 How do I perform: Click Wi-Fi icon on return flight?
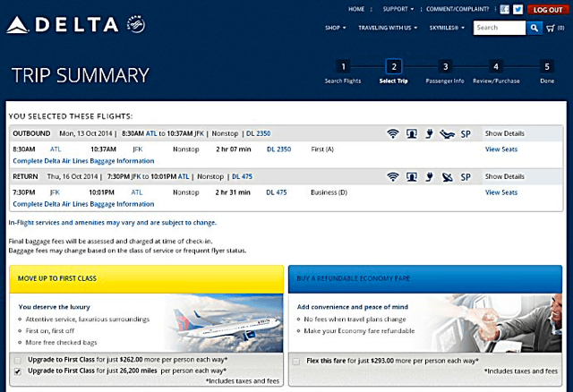[x=393, y=177]
